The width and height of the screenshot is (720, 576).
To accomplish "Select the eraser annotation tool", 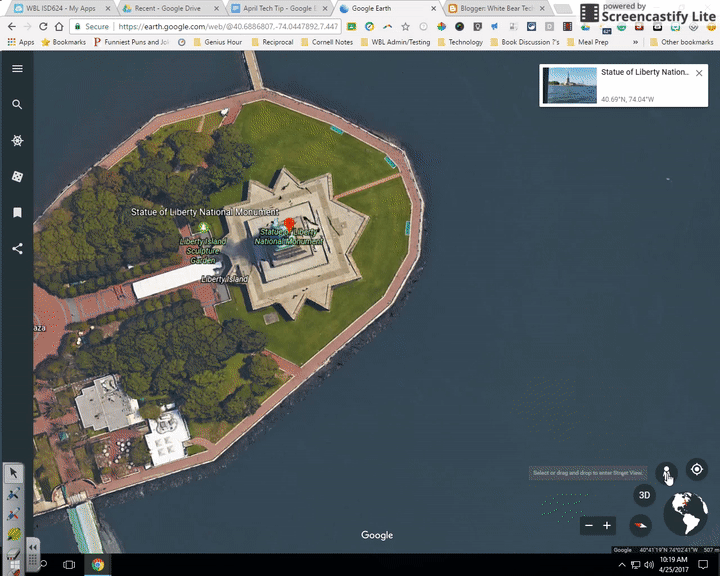I will [13, 553].
